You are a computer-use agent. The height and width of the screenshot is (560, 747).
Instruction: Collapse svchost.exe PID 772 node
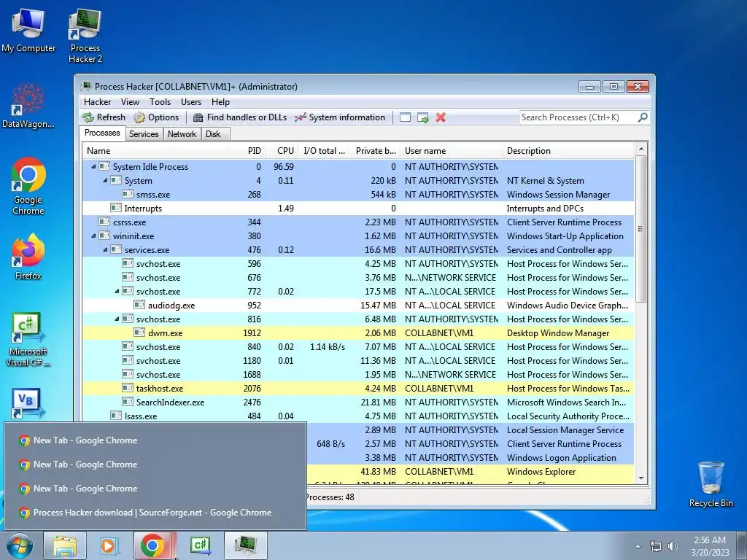(117, 292)
